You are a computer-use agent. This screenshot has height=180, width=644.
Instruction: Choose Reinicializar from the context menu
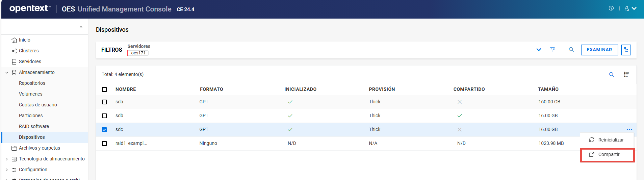(x=611, y=140)
